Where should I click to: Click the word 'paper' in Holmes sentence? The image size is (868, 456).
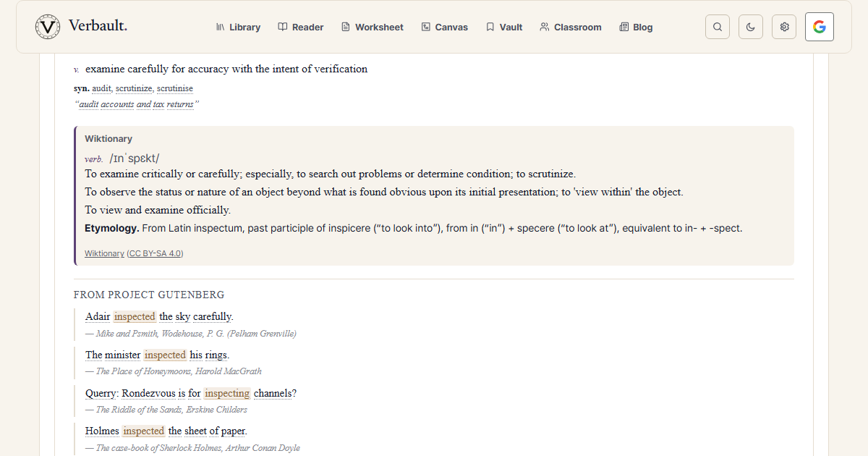(x=234, y=431)
